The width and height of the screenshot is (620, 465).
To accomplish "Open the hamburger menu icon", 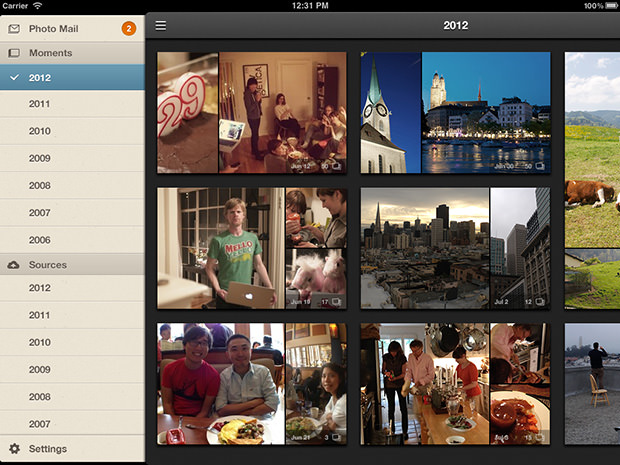I will coord(161,26).
